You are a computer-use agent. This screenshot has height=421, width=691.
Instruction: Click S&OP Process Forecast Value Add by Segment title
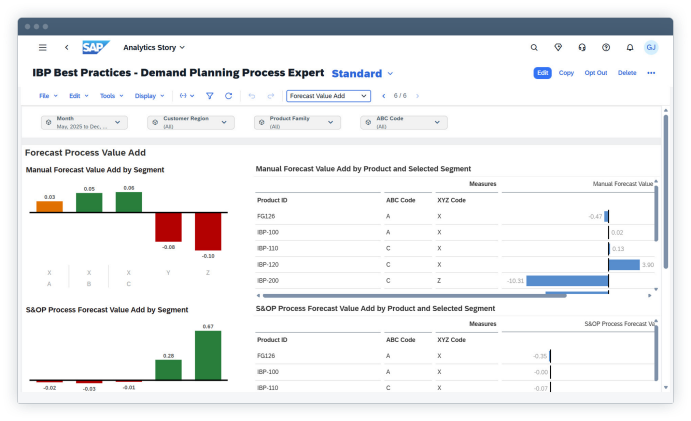click(x=107, y=310)
